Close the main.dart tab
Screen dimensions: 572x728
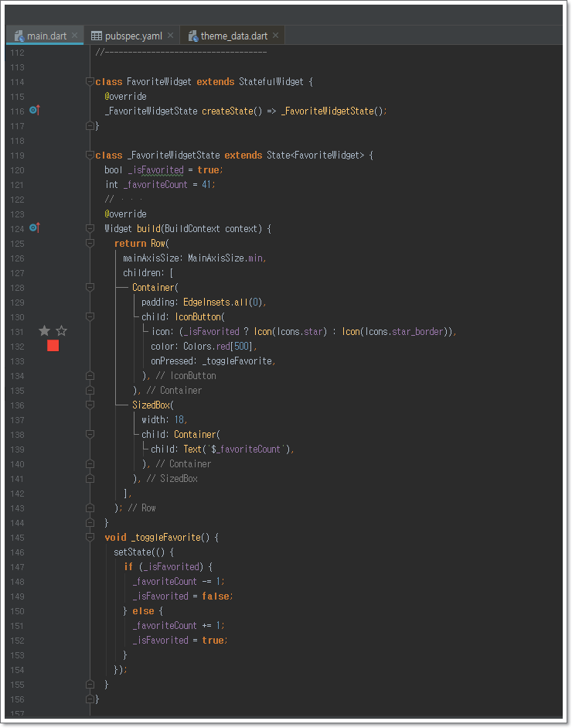[75, 36]
